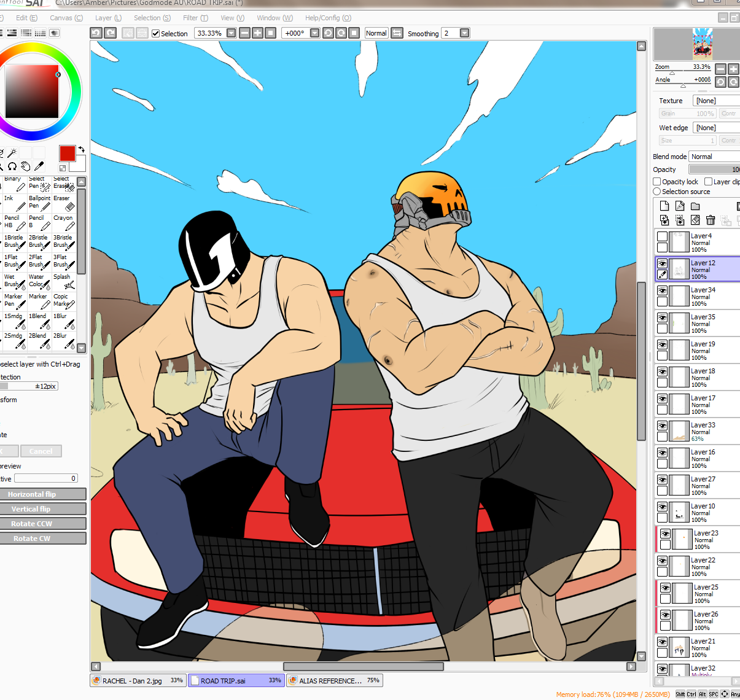Hide Layer34 with its eye icon
Screen dimensions: 740x700
point(662,290)
